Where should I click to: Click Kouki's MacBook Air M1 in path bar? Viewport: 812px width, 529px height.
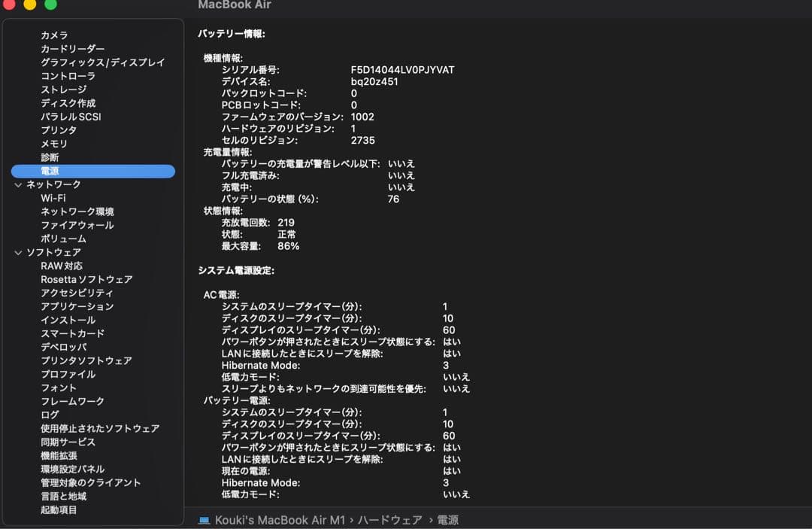click(x=280, y=520)
